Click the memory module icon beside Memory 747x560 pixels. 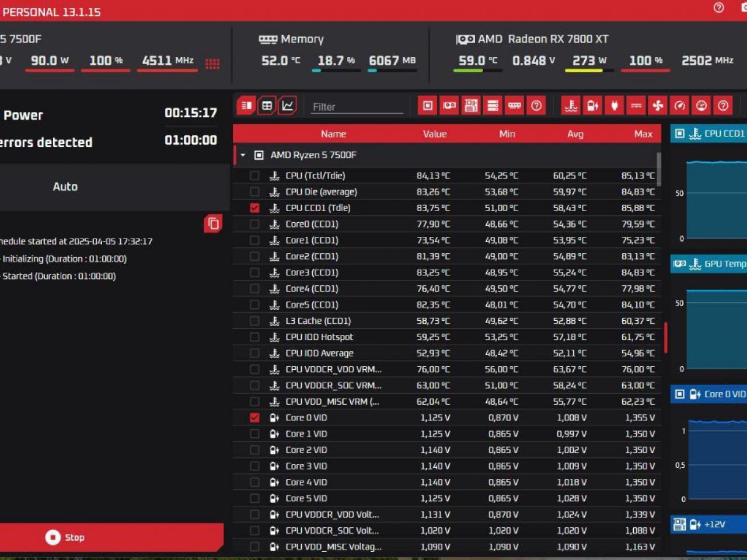coord(268,39)
